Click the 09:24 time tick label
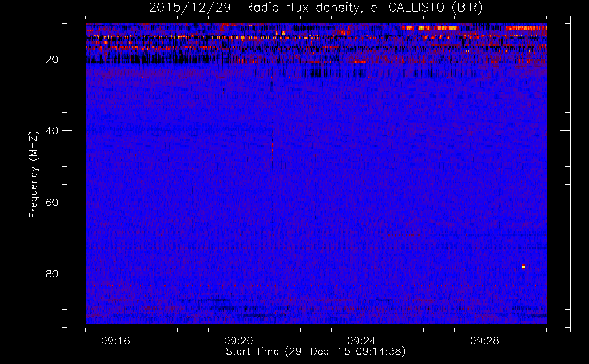The image size is (589, 364). pos(362,341)
